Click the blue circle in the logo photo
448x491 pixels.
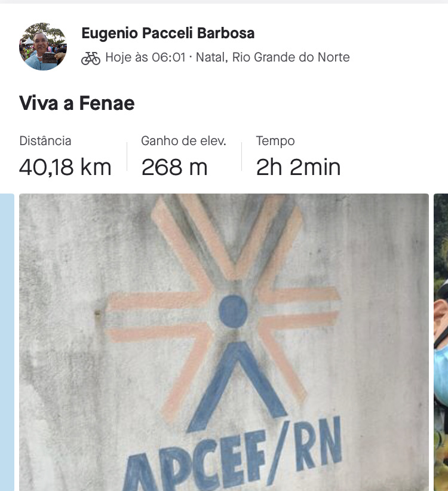[x=233, y=311]
